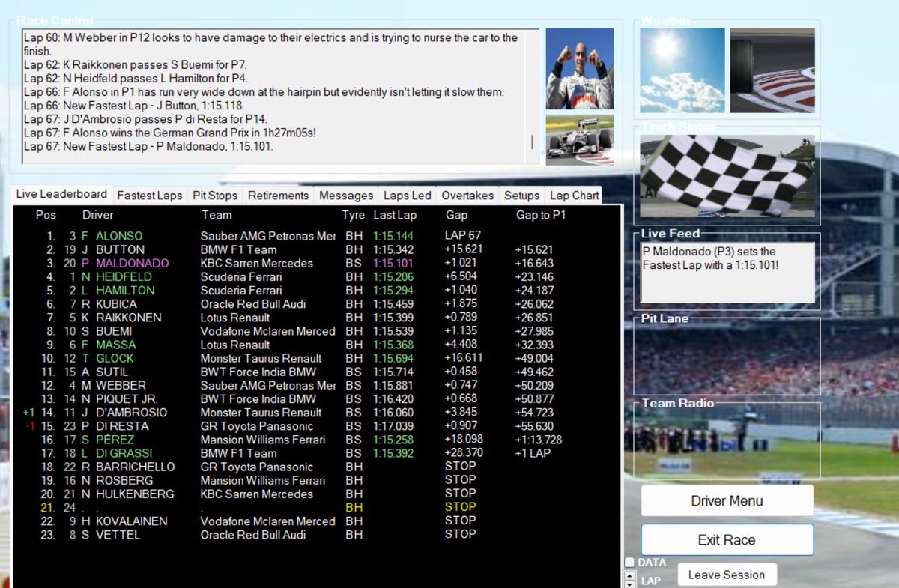Image resolution: width=899 pixels, height=588 pixels.
Task: Click the Team column header
Action: (217, 215)
